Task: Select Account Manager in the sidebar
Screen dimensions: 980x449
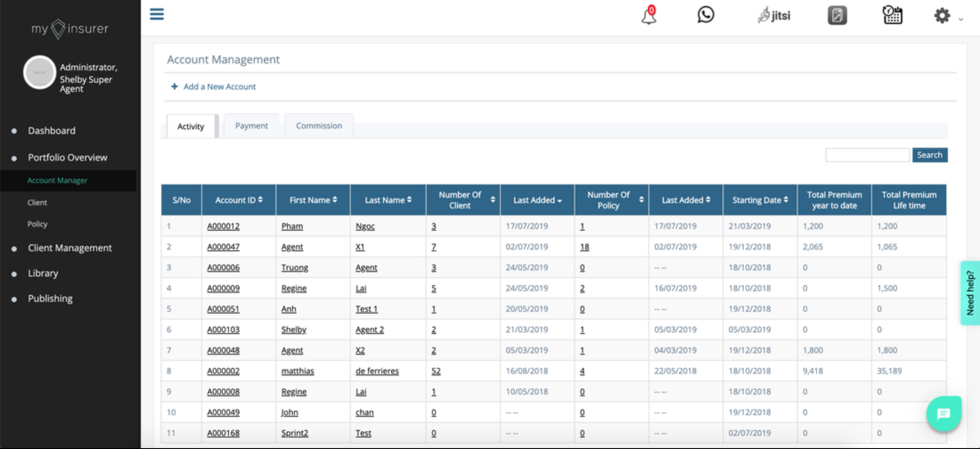Action: (57, 180)
